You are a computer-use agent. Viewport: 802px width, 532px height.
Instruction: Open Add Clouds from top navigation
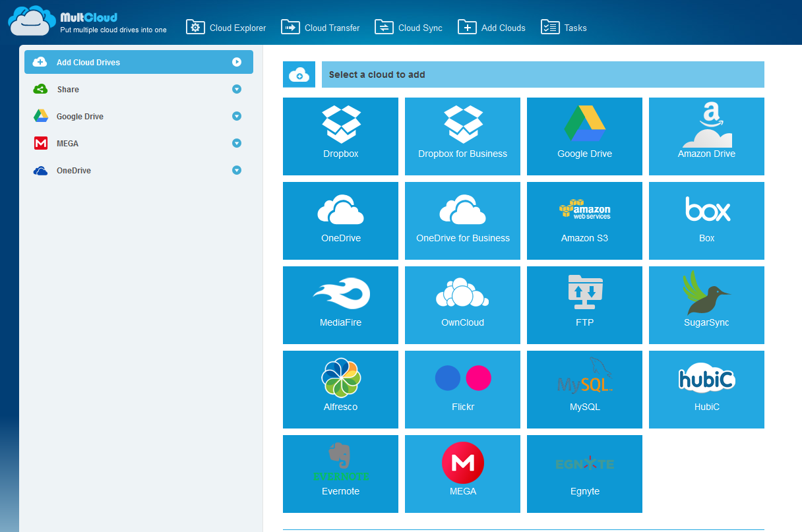tap(491, 27)
